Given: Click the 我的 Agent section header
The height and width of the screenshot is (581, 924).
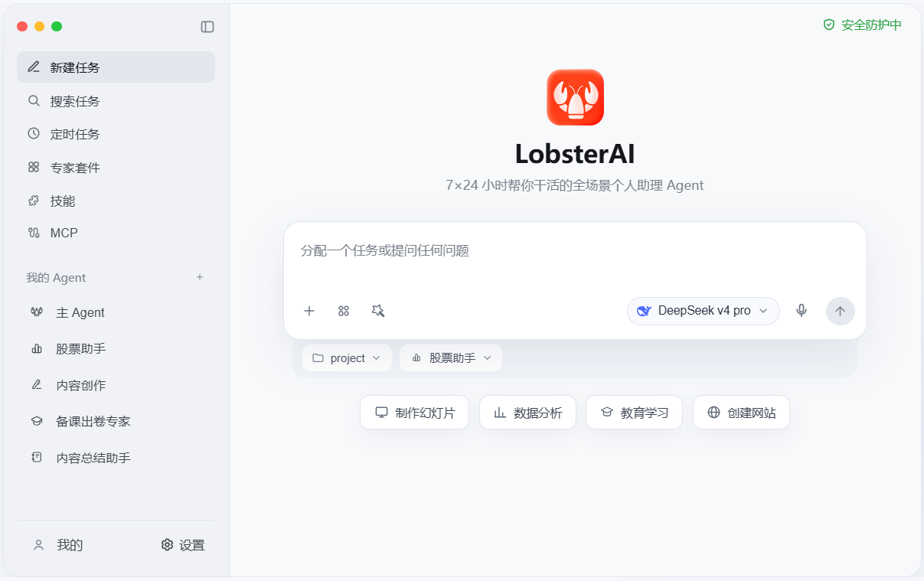Looking at the screenshot, I should (56, 277).
